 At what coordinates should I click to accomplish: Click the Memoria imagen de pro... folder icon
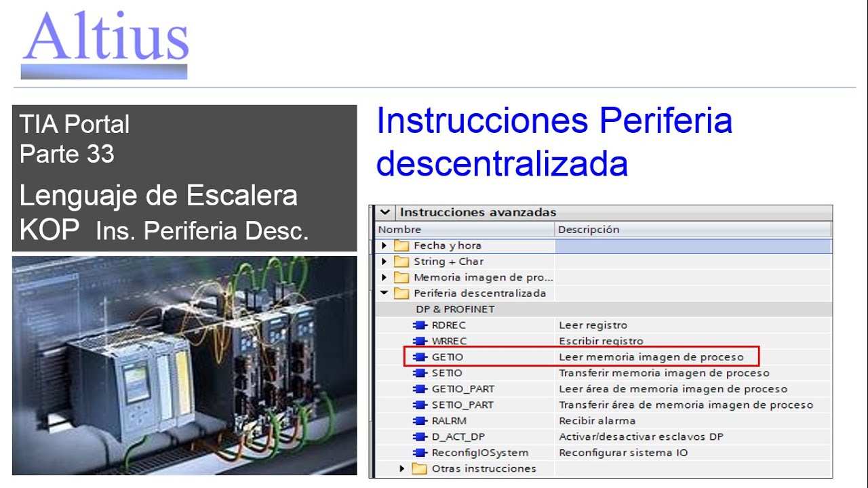[x=401, y=277]
